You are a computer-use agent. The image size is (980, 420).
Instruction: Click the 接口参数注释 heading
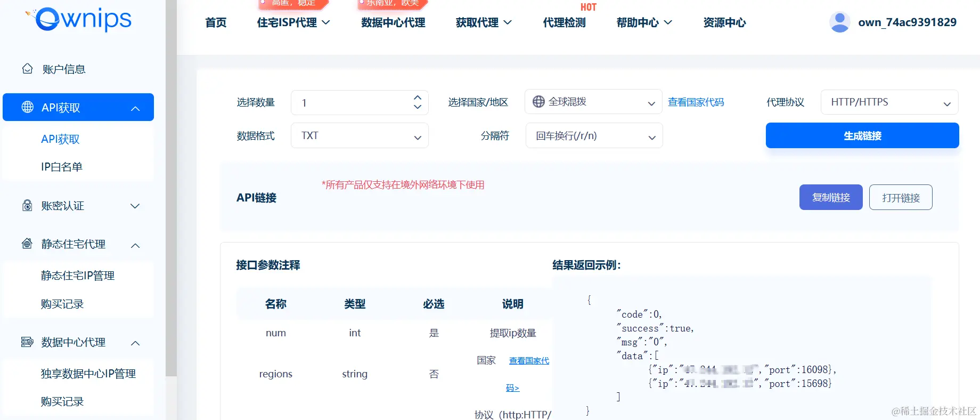[268, 265]
